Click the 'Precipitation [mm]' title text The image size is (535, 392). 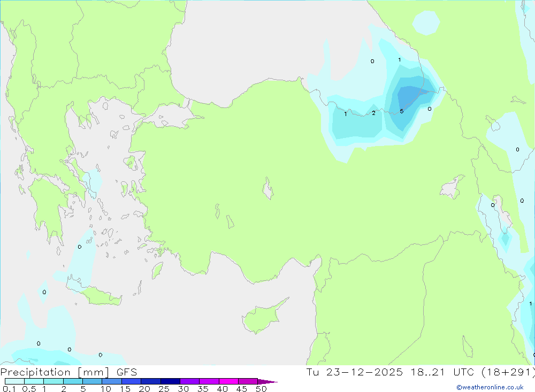tap(55, 372)
